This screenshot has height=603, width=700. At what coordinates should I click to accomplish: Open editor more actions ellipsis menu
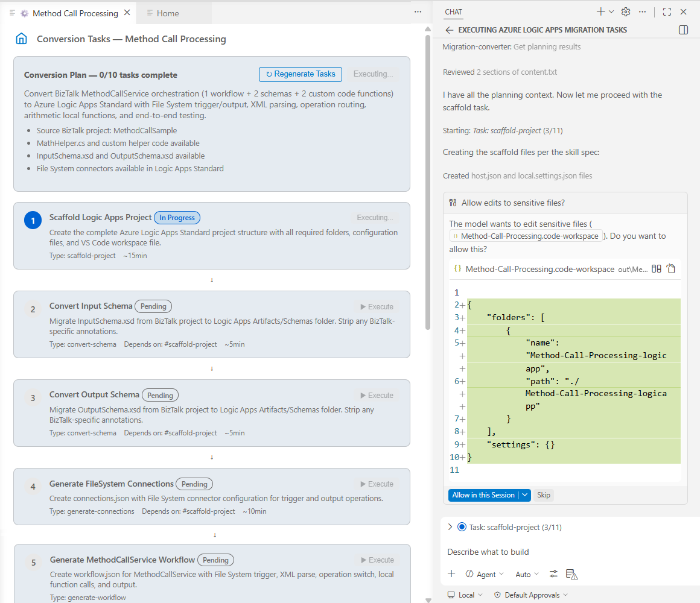[418, 12]
